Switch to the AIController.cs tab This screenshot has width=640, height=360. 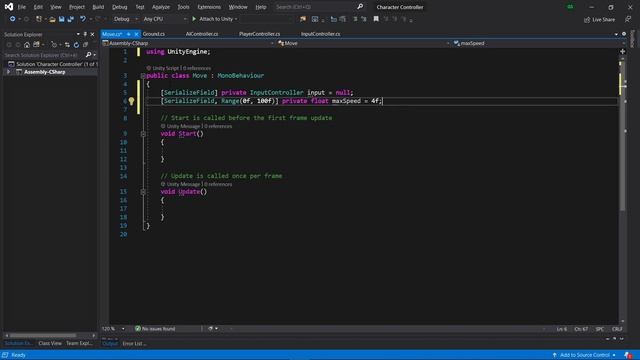(202, 34)
